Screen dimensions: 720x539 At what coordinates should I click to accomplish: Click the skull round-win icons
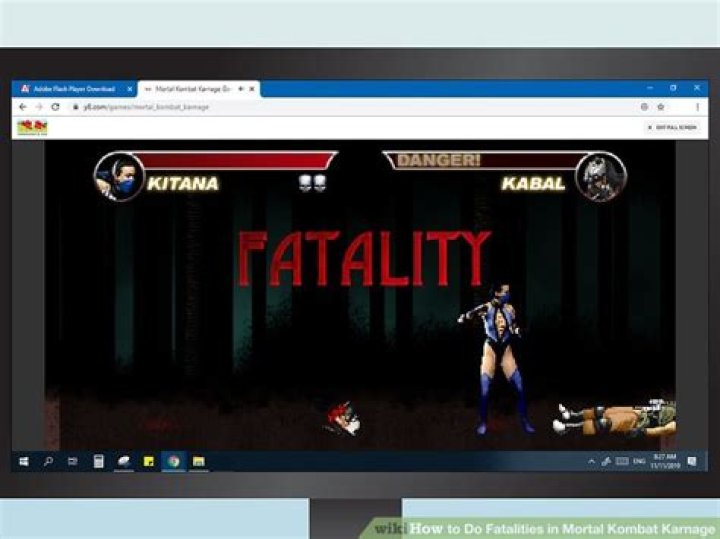pyautogui.click(x=313, y=183)
